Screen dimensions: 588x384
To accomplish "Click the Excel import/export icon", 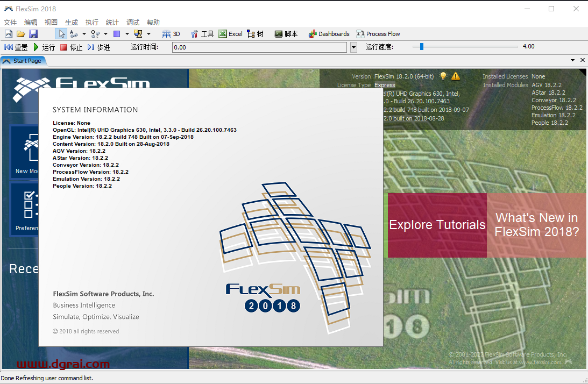I will click(x=230, y=33).
